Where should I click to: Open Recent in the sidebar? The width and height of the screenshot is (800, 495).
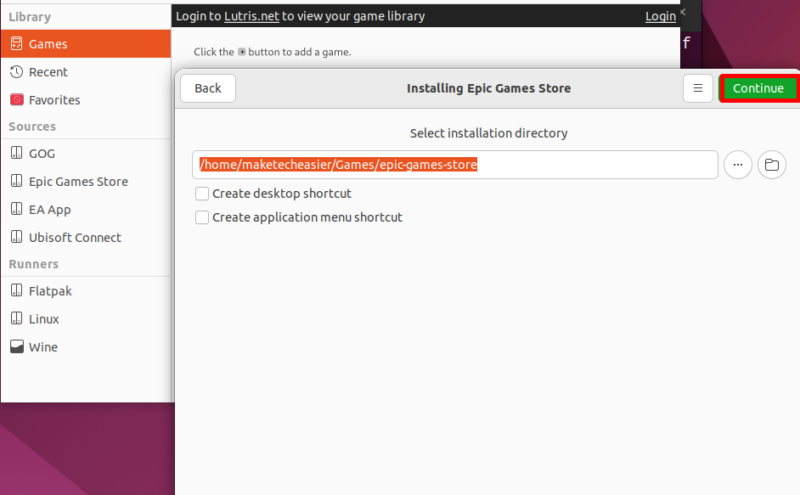86,72
